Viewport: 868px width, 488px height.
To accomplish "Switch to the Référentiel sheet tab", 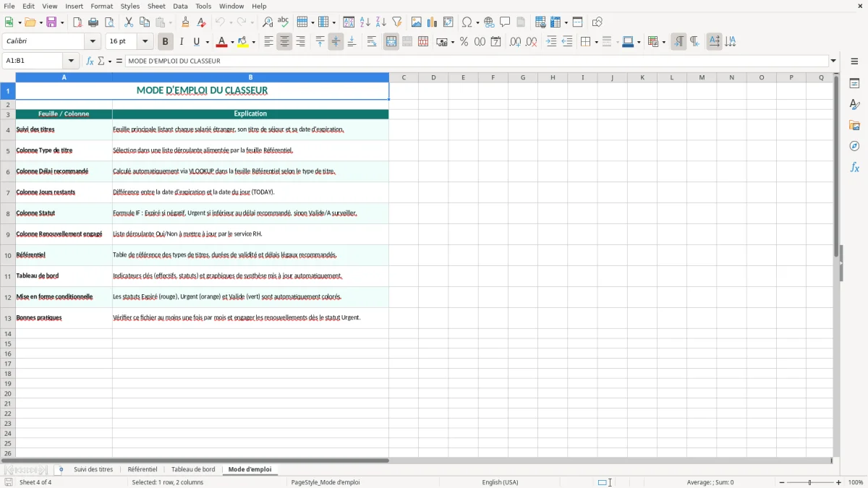I will pos(142,469).
